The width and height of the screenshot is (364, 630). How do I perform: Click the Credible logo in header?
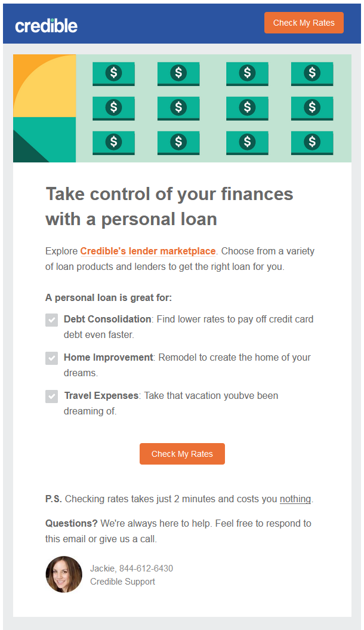pyautogui.click(x=47, y=25)
